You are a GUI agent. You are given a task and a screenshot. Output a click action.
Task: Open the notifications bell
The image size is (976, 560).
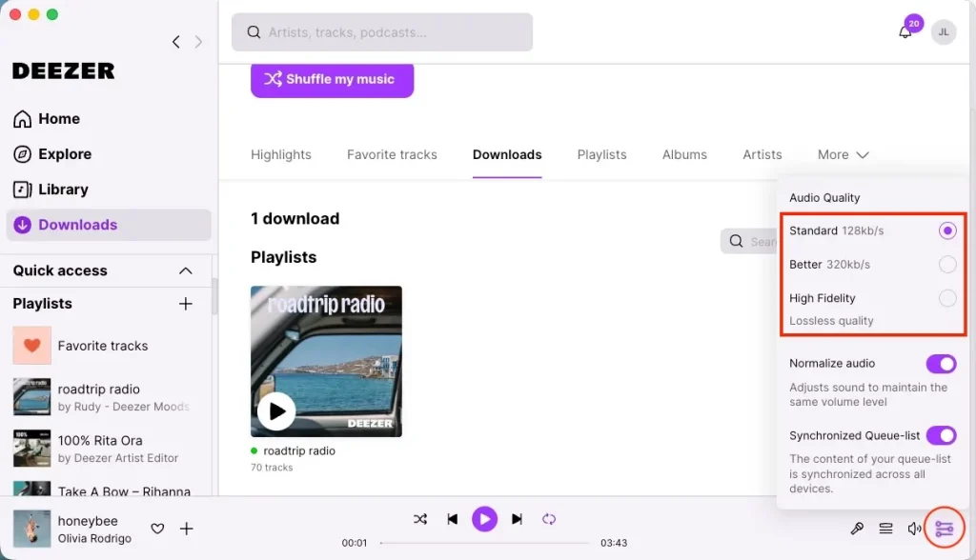coord(905,32)
